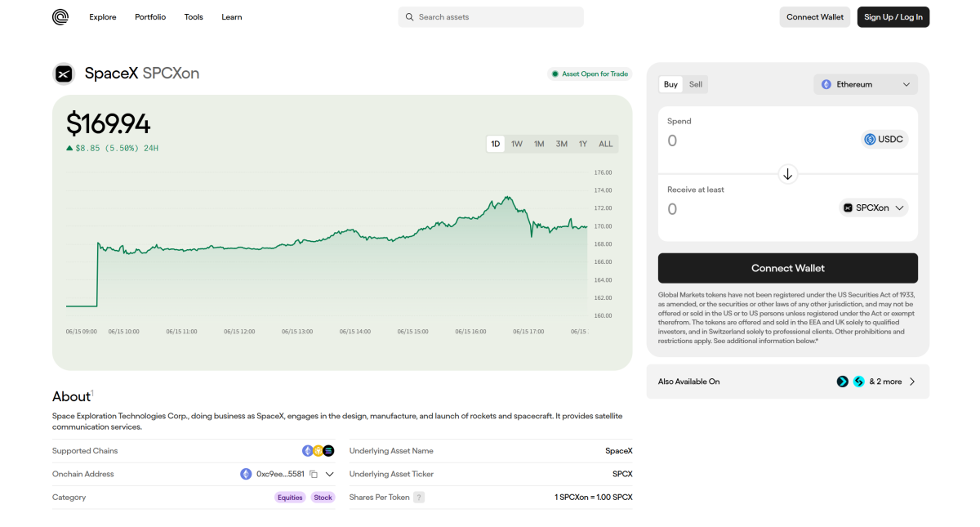The height and width of the screenshot is (527, 980).
Task: Select the USDC spend currency selector
Action: (x=884, y=140)
